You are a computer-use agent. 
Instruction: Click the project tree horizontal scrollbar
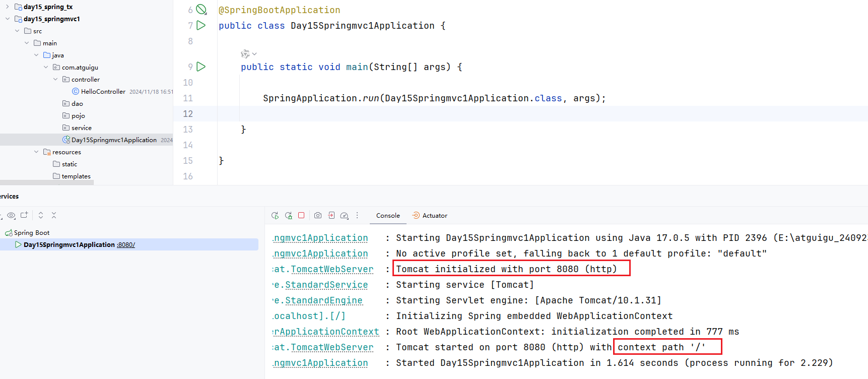(x=47, y=183)
